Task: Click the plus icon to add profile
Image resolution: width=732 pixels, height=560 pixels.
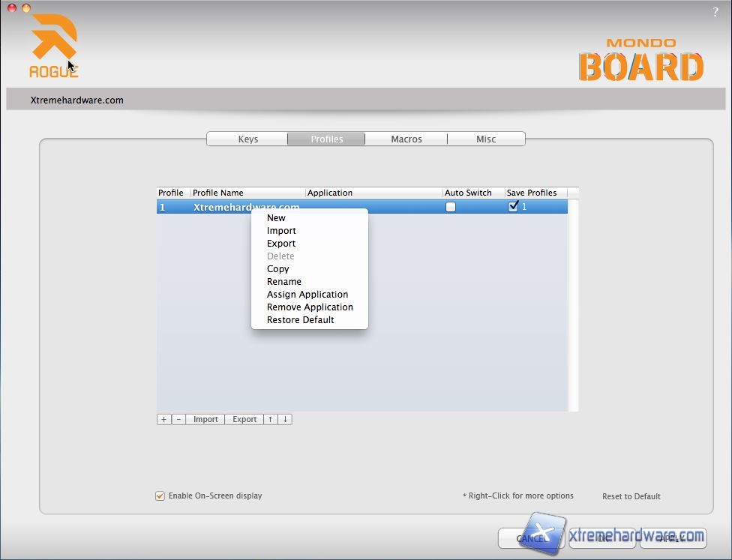Action: point(163,419)
